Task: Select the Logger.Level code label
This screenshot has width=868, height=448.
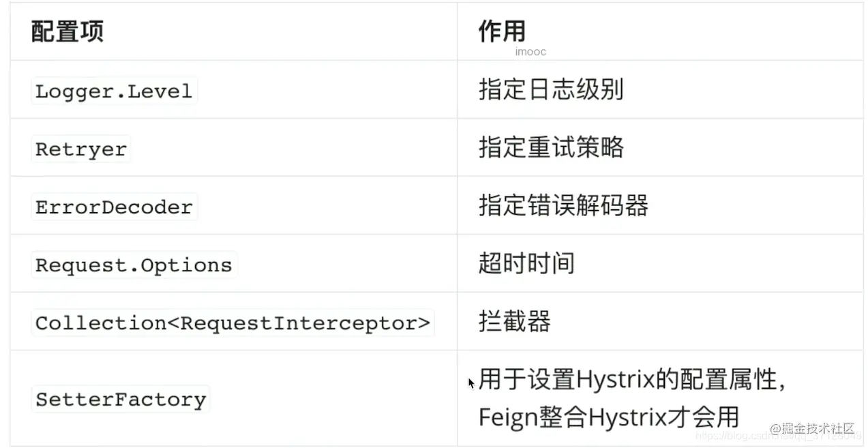Action: click(x=114, y=91)
